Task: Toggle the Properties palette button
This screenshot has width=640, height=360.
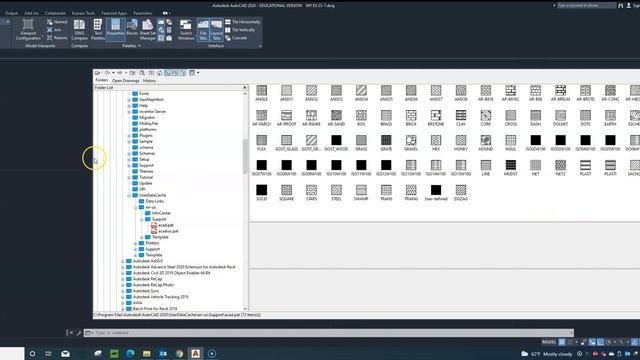Action: click(x=116, y=29)
